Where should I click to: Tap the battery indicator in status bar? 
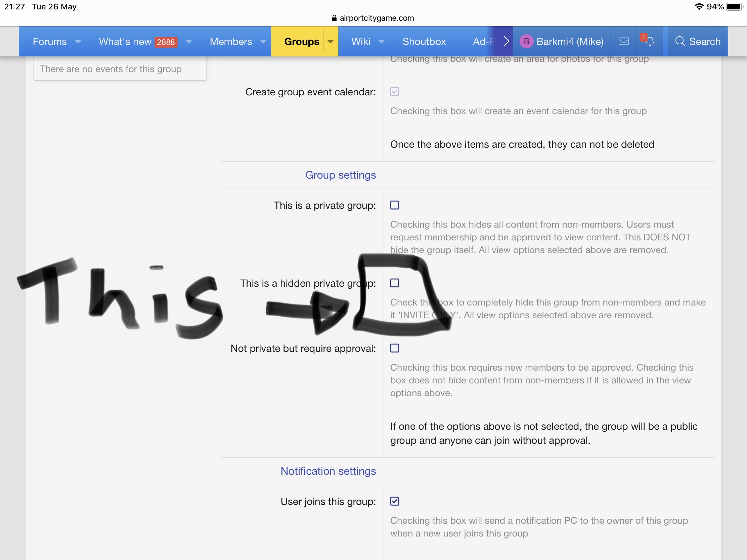point(735,7)
